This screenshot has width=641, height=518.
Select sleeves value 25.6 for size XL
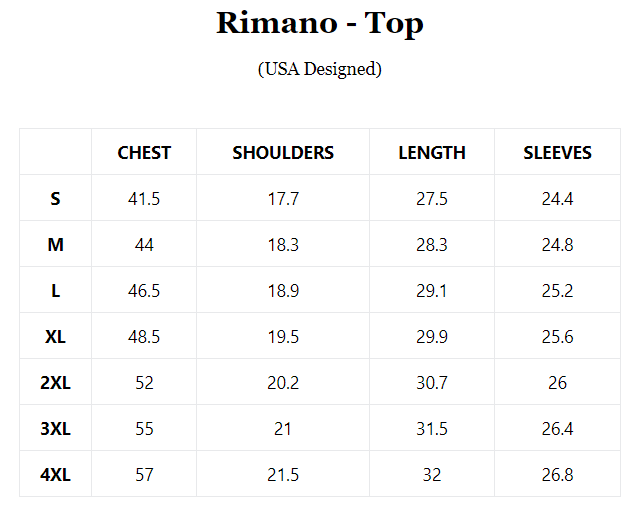tap(557, 337)
